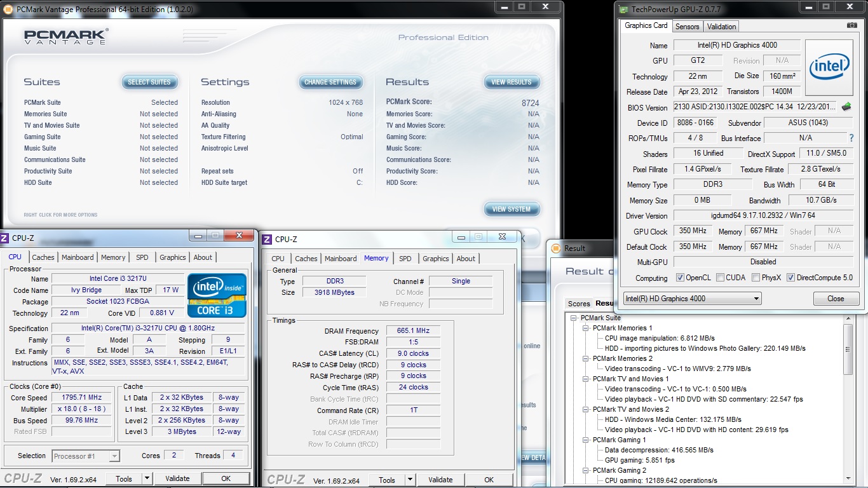Open Tools dropdown arrow in CPU-Z Memory window
This screenshot has width=868, height=488.
[410, 480]
